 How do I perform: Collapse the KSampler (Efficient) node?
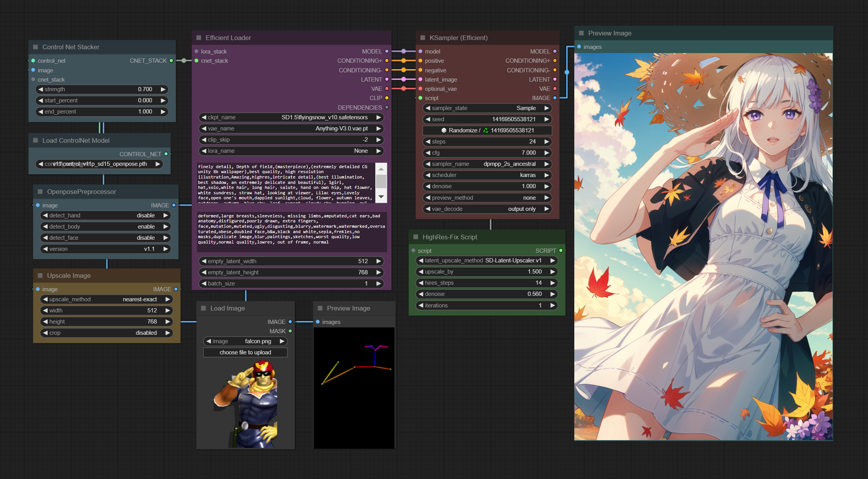[x=423, y=38]
